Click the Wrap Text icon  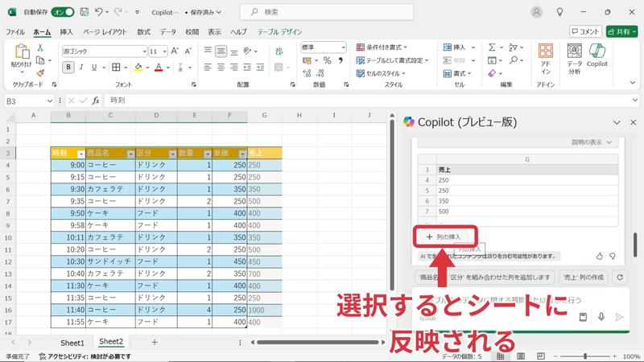pyautogui.click(x=279, y=51)
